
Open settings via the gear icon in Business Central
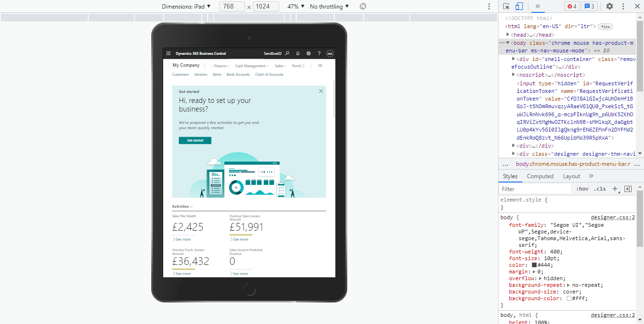tap(308, 53)
